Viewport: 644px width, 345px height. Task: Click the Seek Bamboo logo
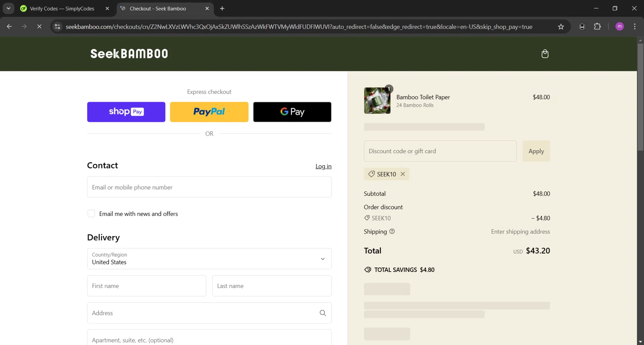click(x=129, y=54)
